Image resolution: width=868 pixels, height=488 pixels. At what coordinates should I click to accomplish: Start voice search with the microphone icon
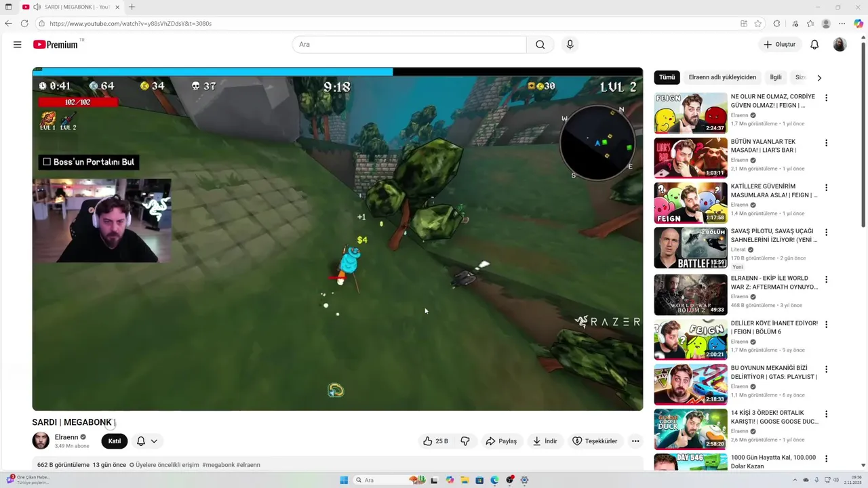click(x=570, y=45)
